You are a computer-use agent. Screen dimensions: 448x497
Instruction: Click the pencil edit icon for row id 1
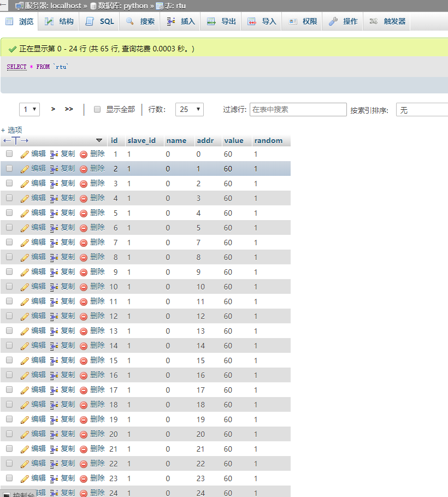(25, 155)
